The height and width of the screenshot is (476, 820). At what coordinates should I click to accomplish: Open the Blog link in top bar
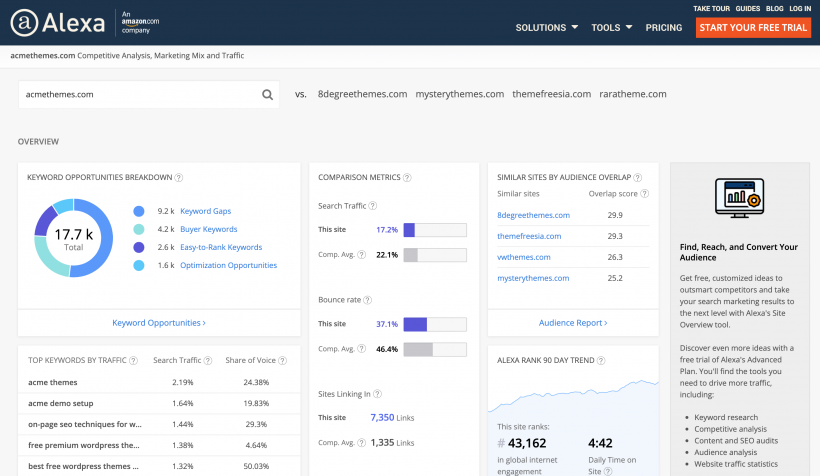pyautogui.click(x=775, y=9)
